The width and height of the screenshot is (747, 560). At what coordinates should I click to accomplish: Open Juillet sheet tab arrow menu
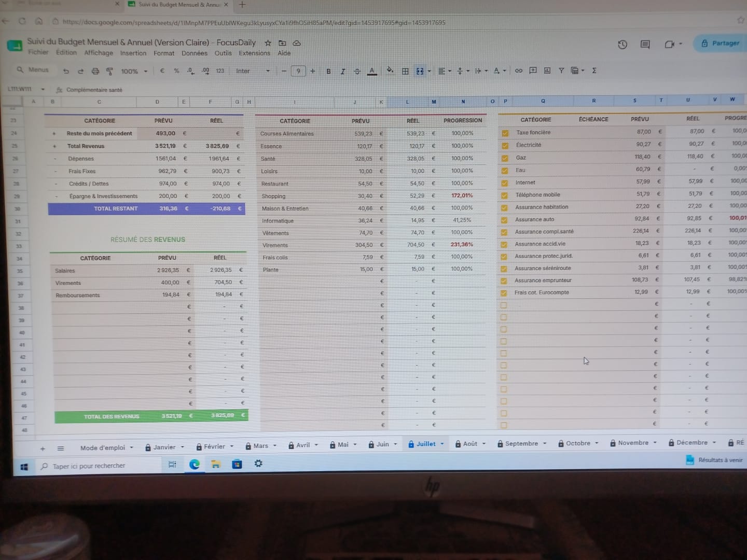pyautogui.click(x=442, y=444)
